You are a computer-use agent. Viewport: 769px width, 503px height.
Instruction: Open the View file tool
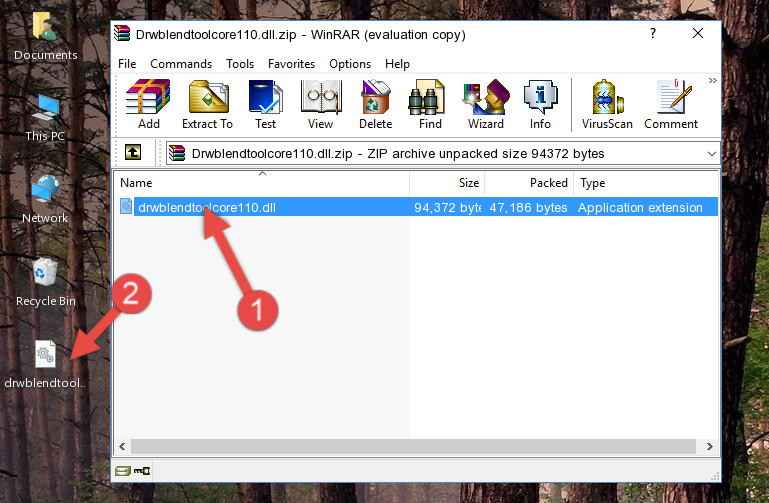[320, 104]
